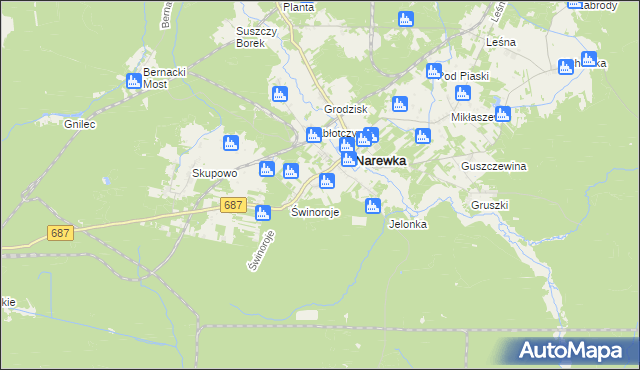Image resolution: width=640 pixels, height=370 pixels.
Task: Select the factory marker at the top edge, west of Leśna
Action: coord(406,19)
